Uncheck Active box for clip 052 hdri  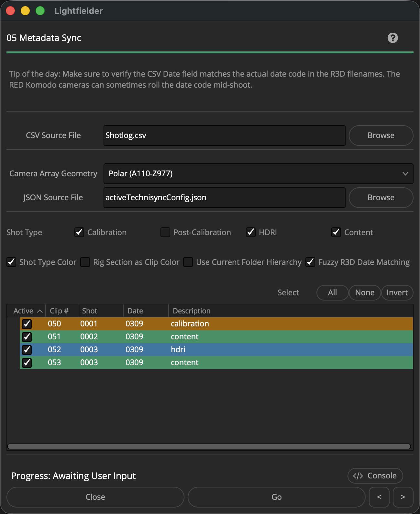pos(27,350)
